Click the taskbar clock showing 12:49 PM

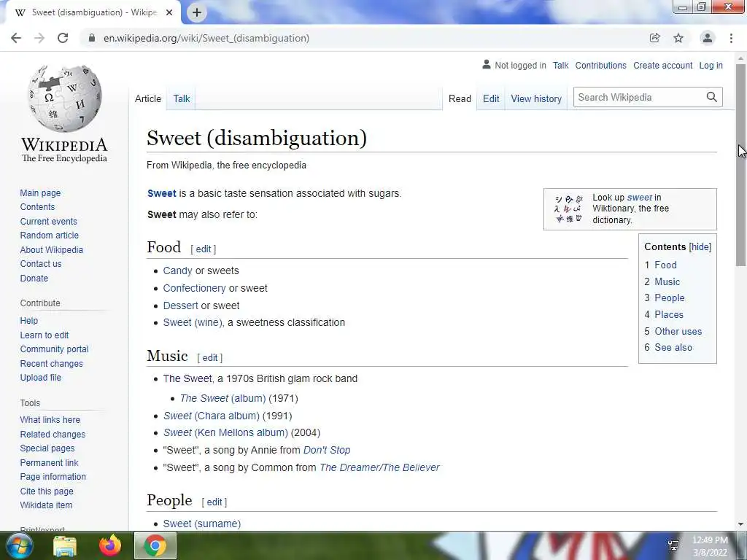pyautogui.click(x=710, y=546)
